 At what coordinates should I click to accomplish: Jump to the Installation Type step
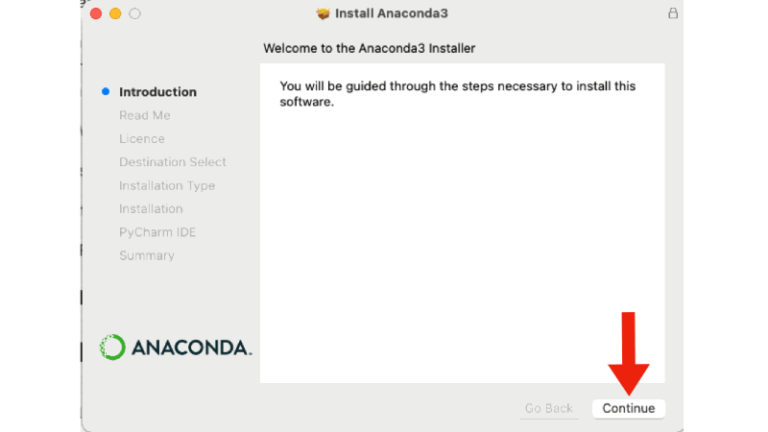pyautogui.click(x=167, y=185)
